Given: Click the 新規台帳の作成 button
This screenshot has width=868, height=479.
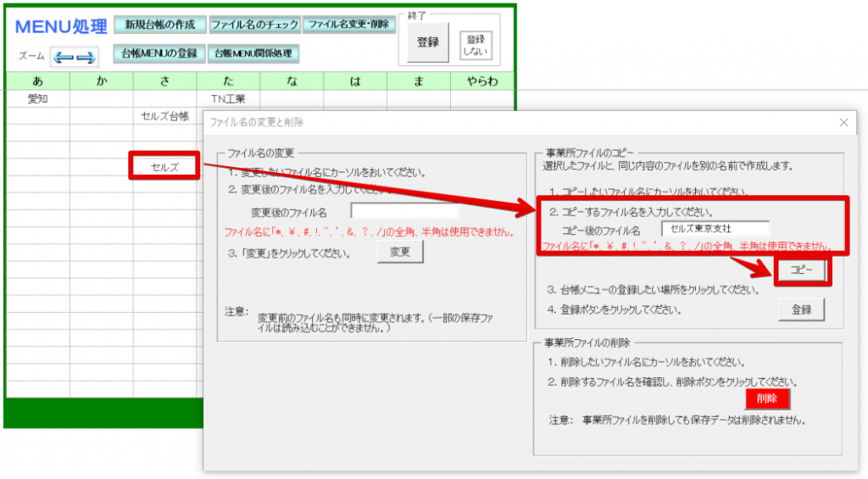Looking at the screenshot, I should 160,25.
